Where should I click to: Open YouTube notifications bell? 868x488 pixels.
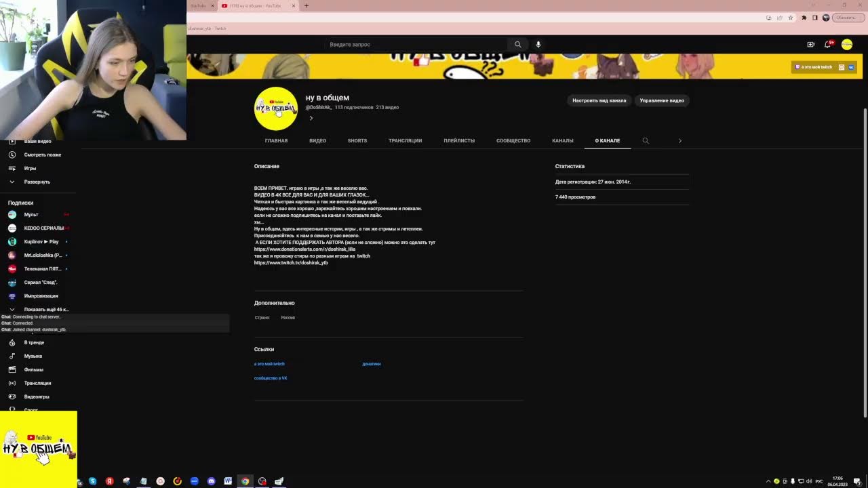coord(828,44)
